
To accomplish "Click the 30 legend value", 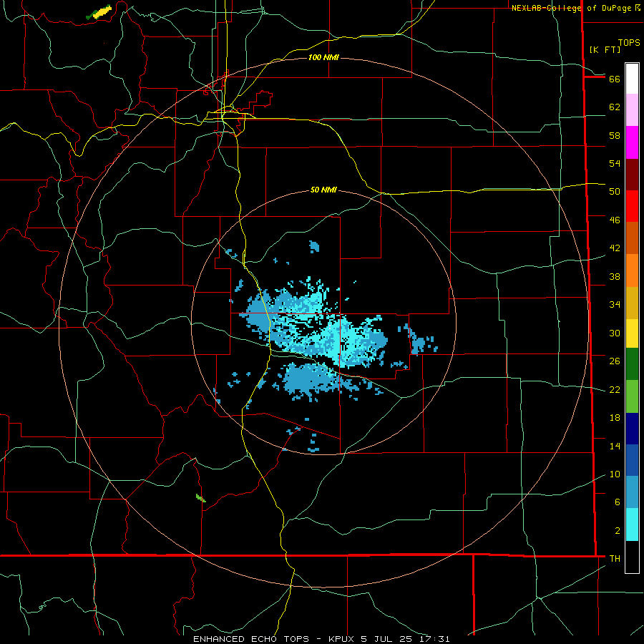I will click(615, 333).
